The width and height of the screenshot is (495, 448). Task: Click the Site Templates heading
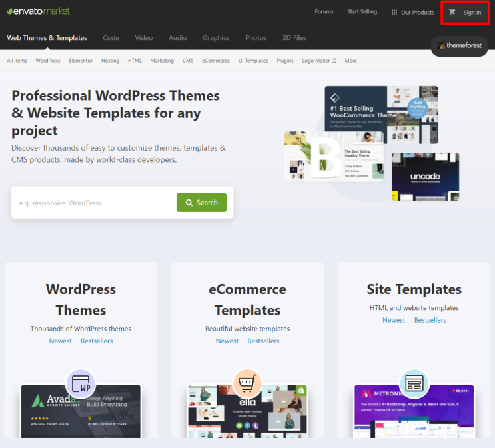tap(414, 289)
